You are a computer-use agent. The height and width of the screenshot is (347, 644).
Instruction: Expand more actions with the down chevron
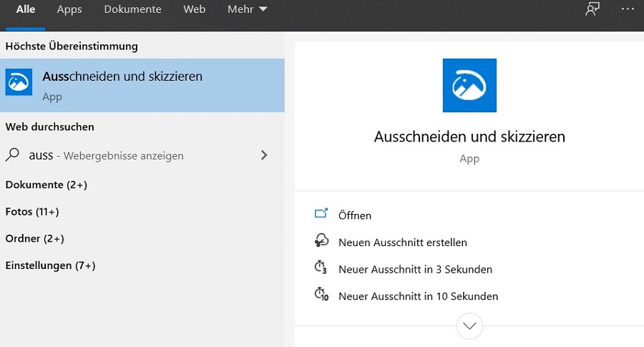pyautogui.click(x=469, y=326)
